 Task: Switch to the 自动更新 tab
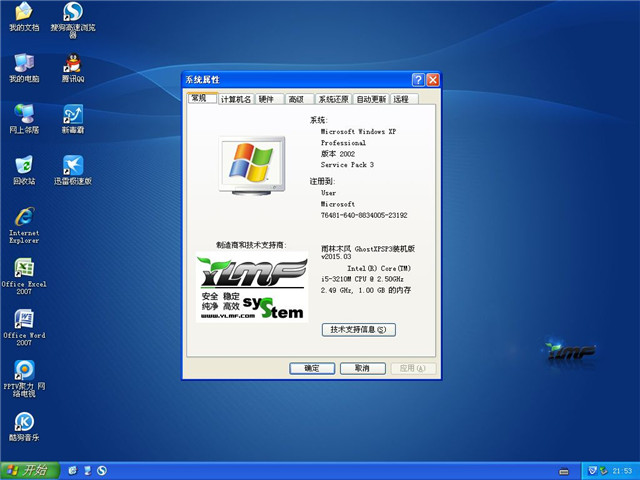coord(371,99)
